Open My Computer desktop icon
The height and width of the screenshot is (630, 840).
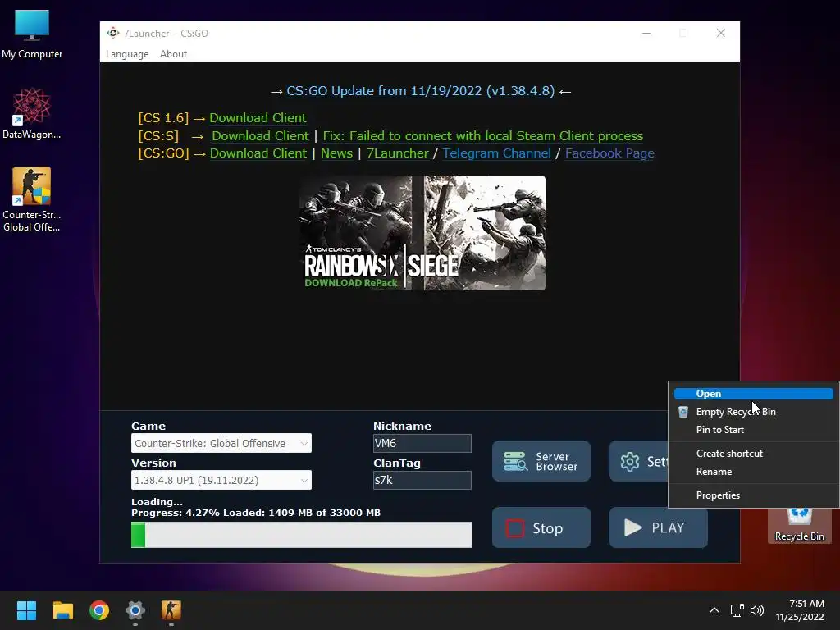(x=32, y=34)
